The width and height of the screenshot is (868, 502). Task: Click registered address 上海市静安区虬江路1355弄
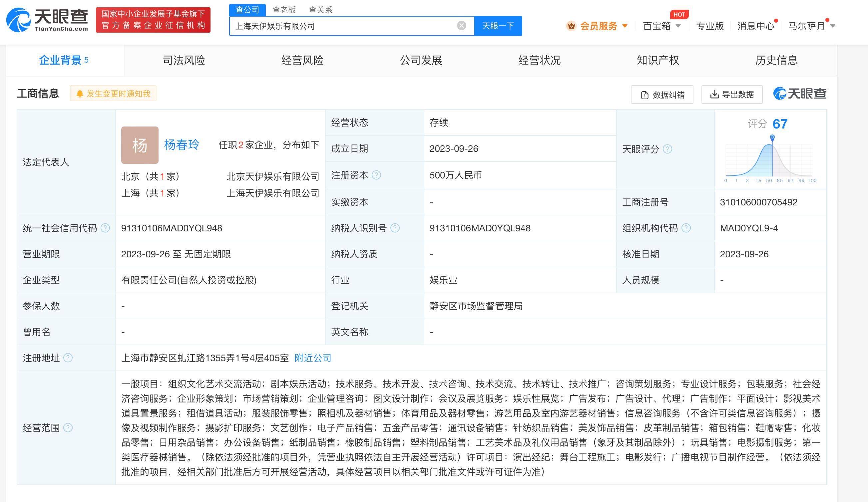tap(205, 358)
